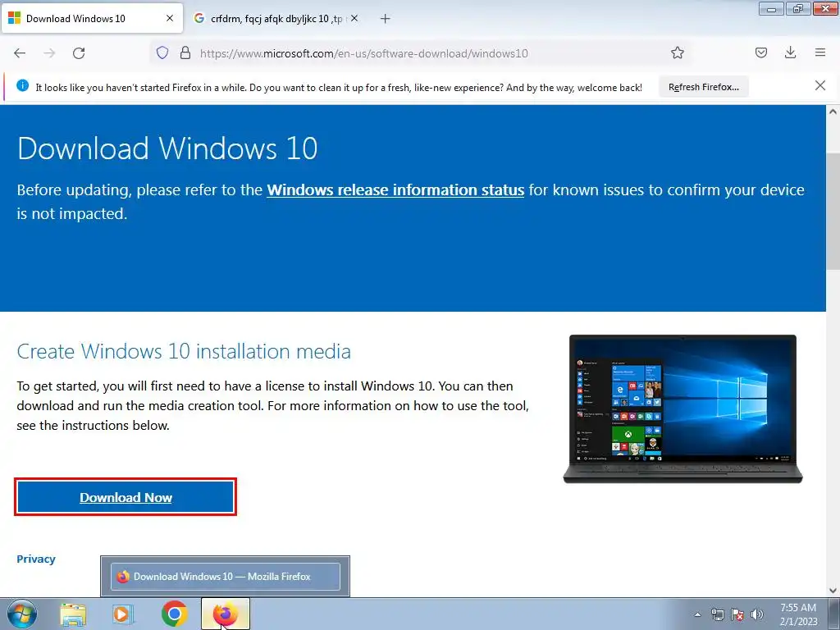Open Windows release information status link
Screen dimensions: 840x630
click(x=395, y=190)
